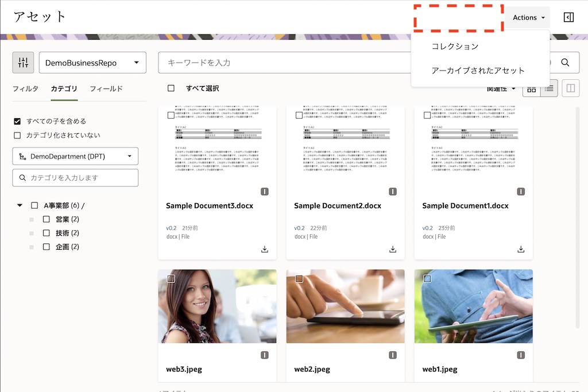Enable カテゴリ化されていない checkbox
This screenshot has width=588, height=392.
click(x=17, y=135)
